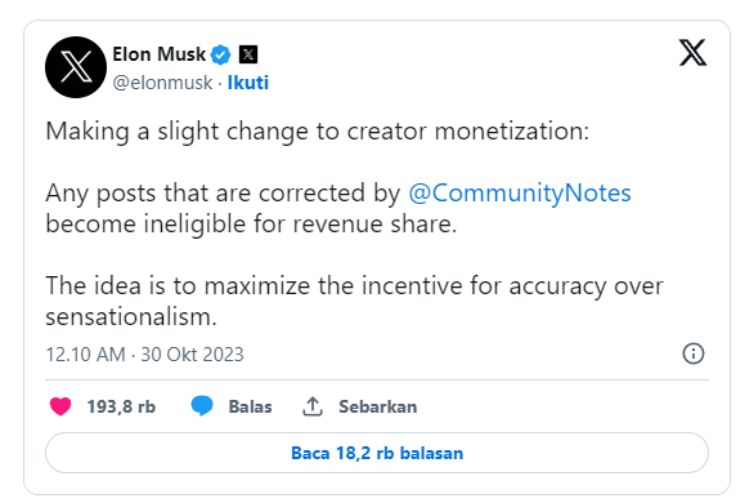
Task: Click the blue reply speech bubble icon
Action: [201, 406]
